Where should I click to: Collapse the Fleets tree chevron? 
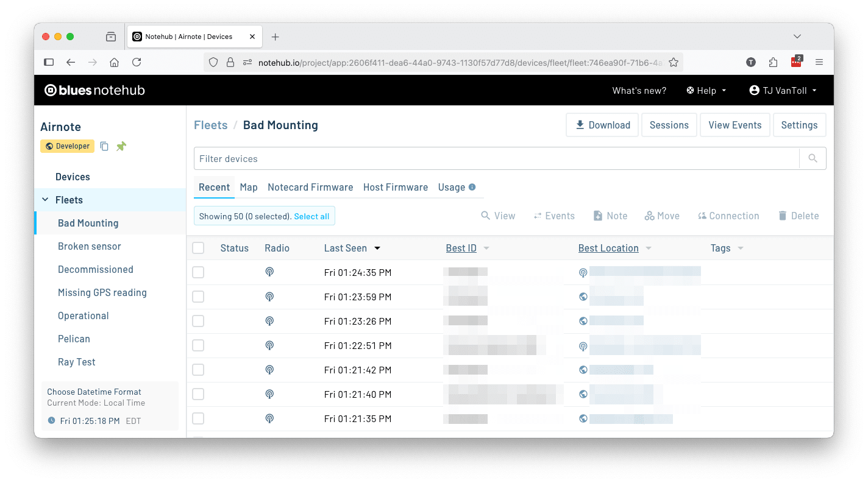click(45, 200)
